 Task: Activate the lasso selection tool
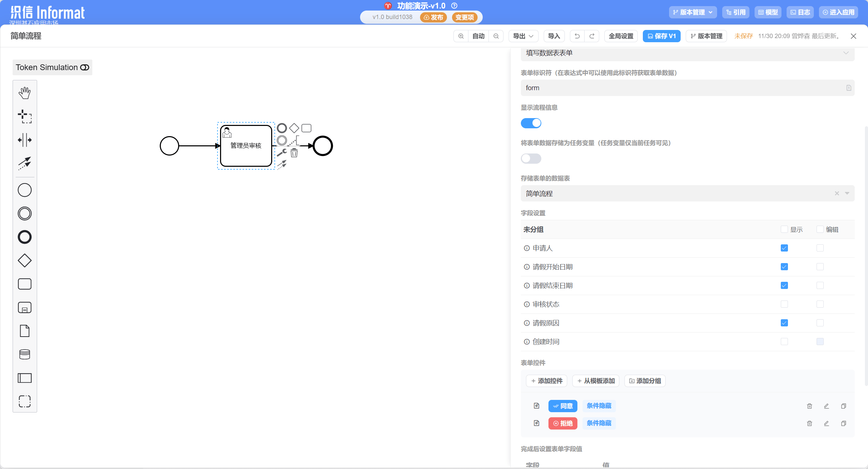pyautogui.click(x=25, y=116)
